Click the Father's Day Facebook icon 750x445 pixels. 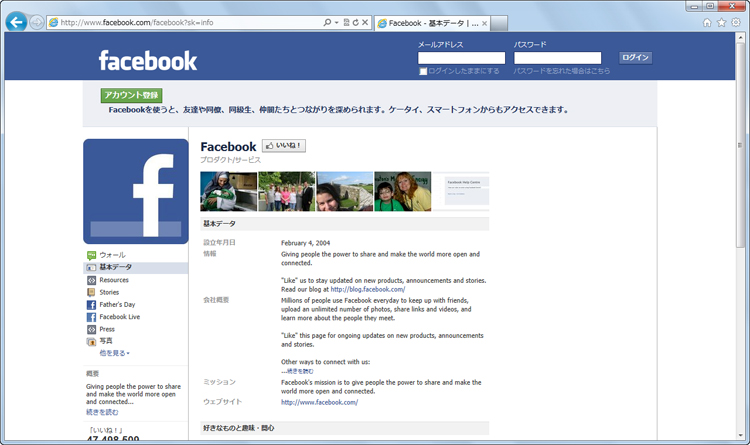tap(91, 305)
